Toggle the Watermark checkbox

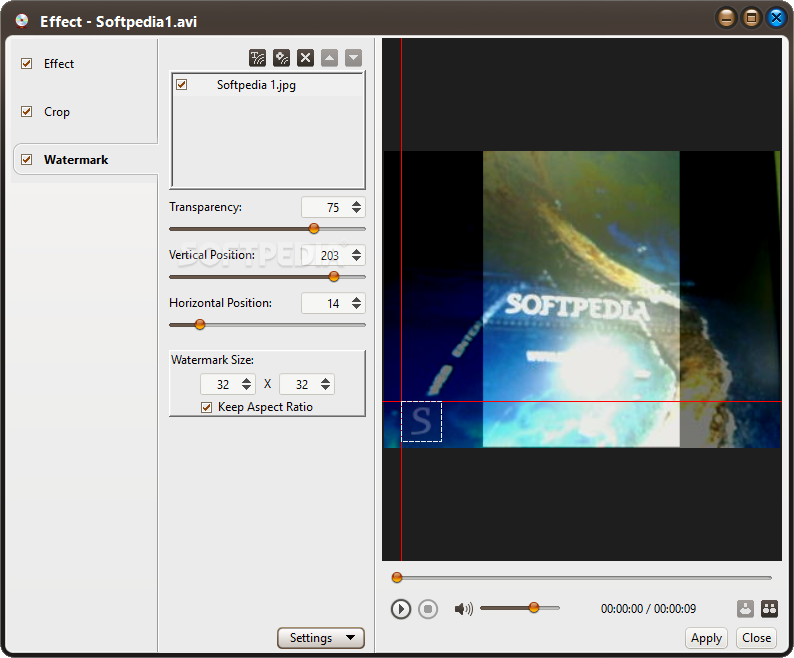27,160
